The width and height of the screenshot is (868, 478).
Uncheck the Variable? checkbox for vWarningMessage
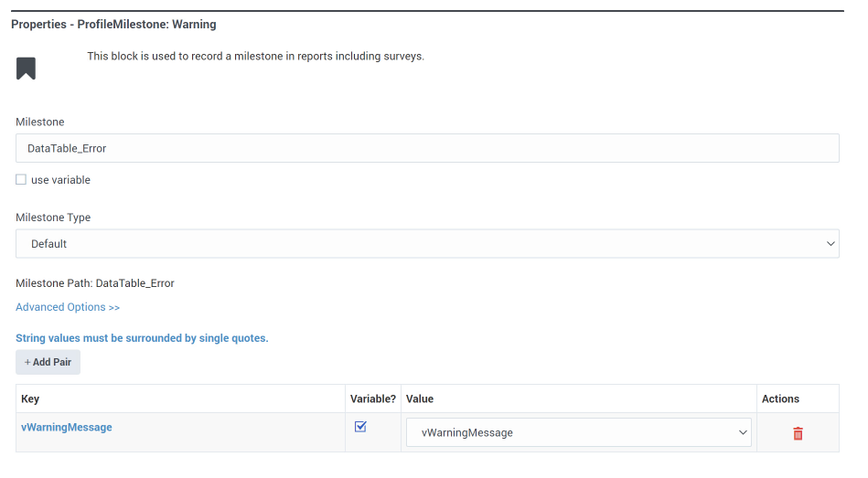(360, 426)
